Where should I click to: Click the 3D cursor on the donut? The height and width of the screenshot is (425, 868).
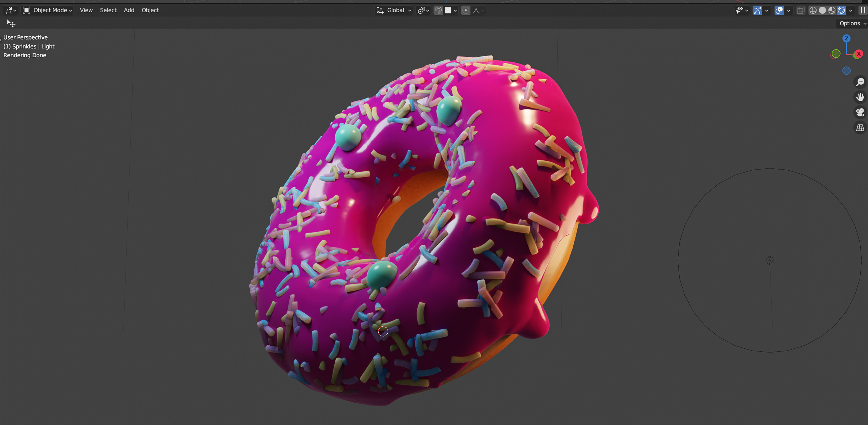point(383,331)
